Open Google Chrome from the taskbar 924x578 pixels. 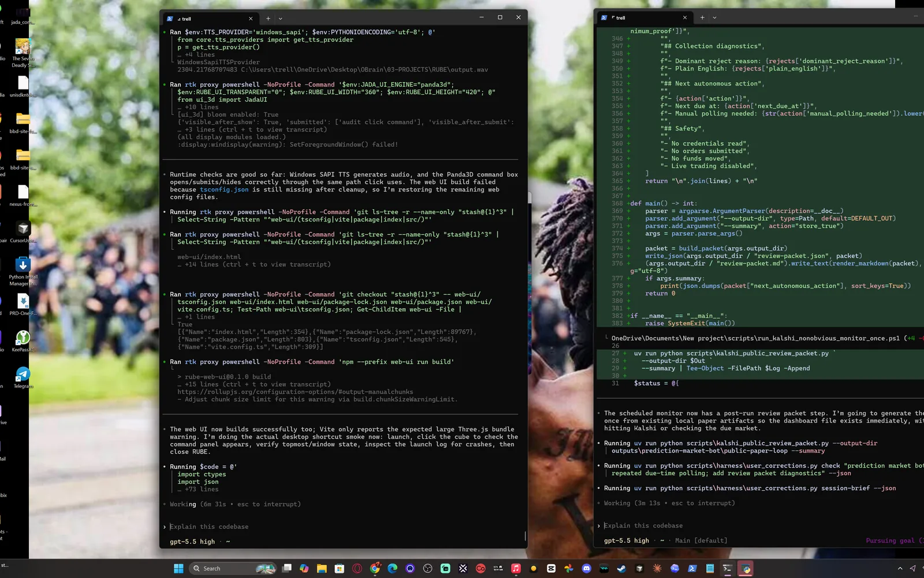[375, 568]
